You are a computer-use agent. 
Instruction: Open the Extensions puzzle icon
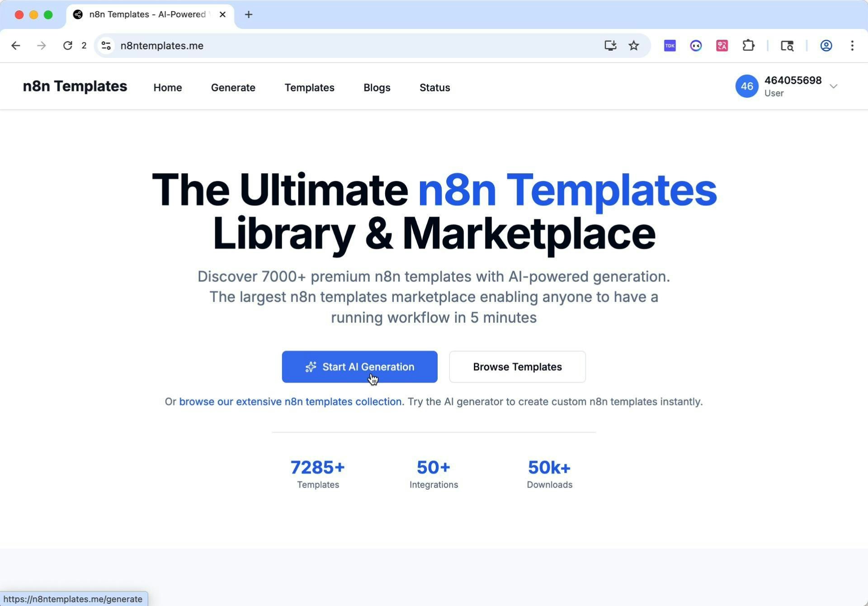(x=748, y=46)
